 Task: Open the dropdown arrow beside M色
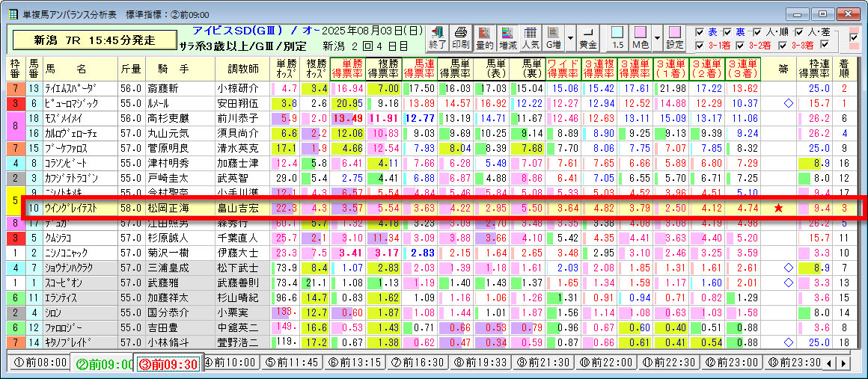[x=657, y=38]
